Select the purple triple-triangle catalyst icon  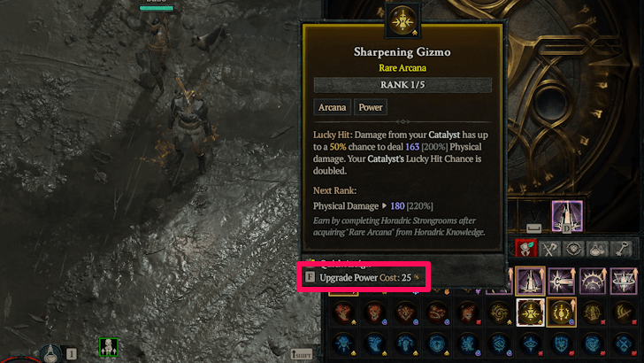(x=624, y=282)
